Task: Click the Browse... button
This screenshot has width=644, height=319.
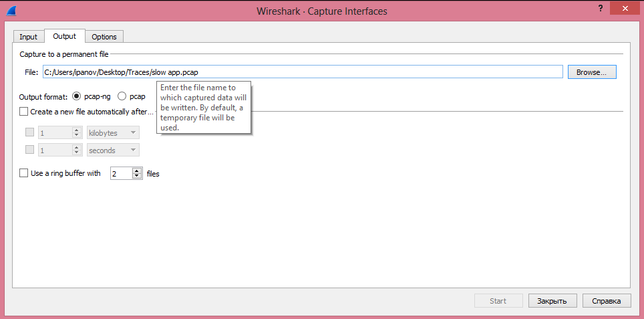Action: click(591, 72)
